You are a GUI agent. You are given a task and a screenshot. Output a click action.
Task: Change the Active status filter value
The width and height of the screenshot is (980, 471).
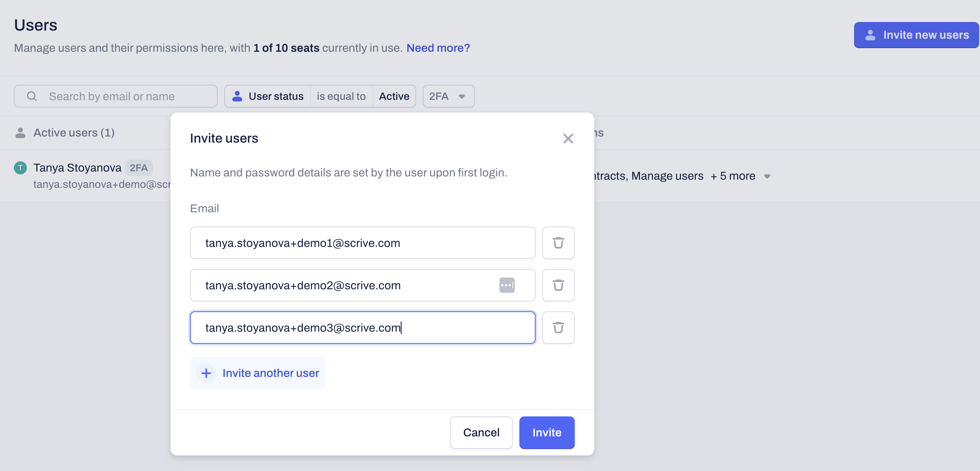point(394,96)
